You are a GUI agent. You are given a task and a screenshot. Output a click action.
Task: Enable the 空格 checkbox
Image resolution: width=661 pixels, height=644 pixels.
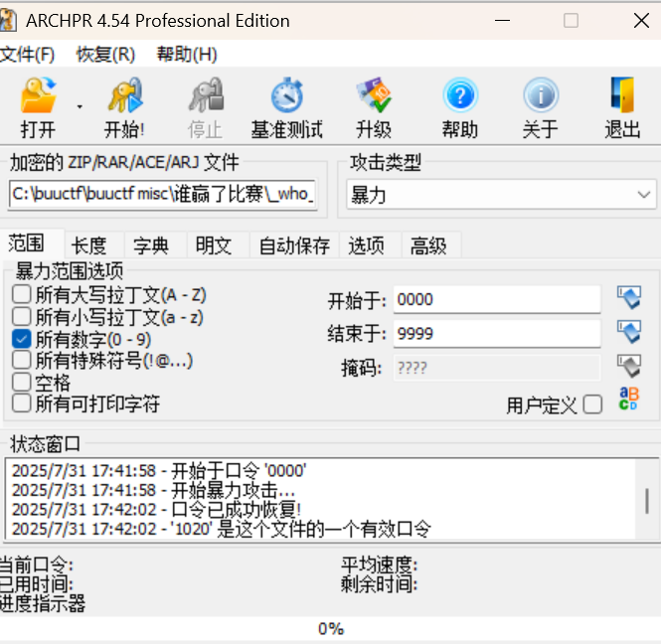(x=22, y=382)
